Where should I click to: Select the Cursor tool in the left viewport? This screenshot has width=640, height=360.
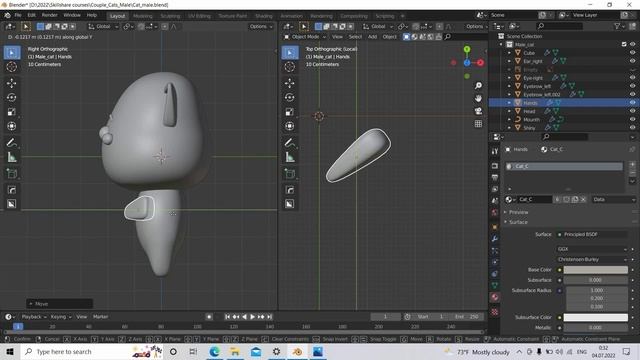11,67
